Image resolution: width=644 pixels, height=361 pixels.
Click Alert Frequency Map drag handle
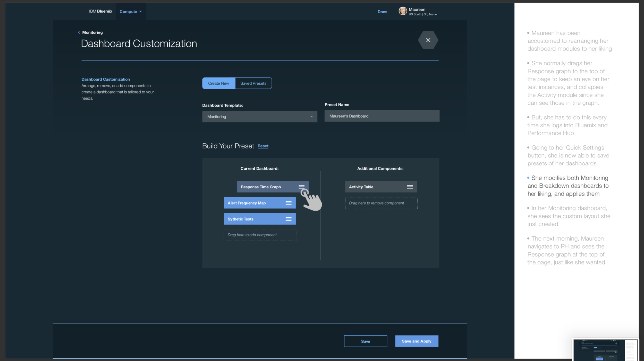pyautogui.click(x=288, y=203)
